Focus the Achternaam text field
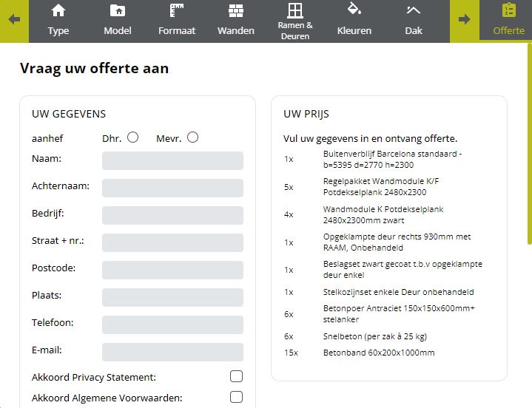The image size is (532, 408). coord(172,188)
